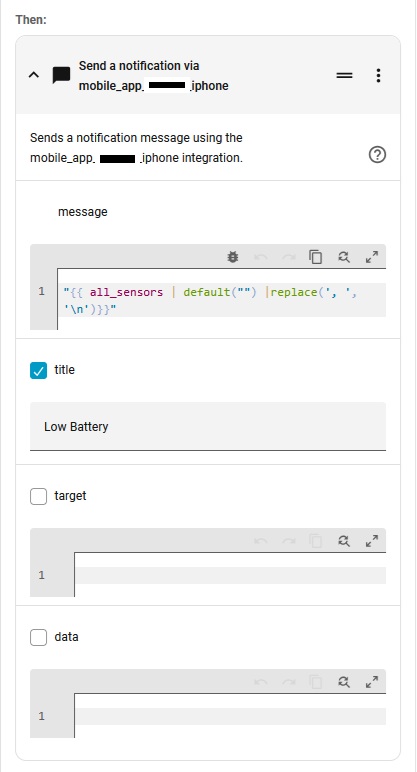Open the help question mark icon
This screenshot has height=772, width=417.
(x=377, y=155)
